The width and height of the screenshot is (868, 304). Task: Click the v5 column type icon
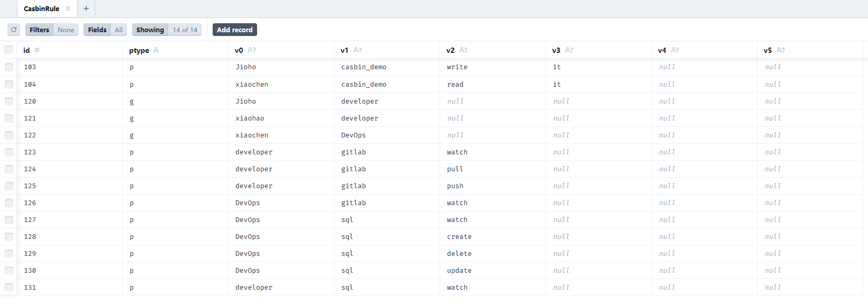click(781, 50)
